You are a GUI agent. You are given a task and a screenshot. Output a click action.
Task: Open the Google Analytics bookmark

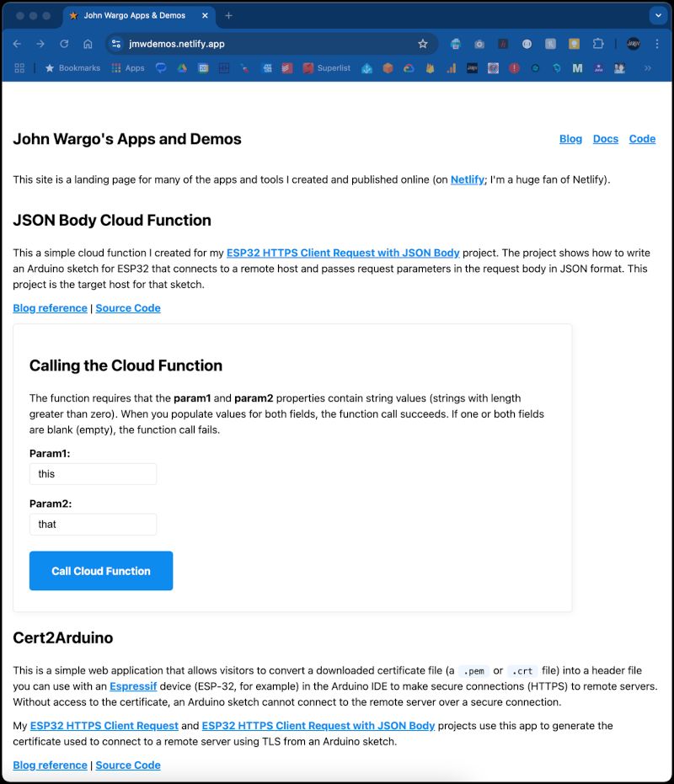452,68
